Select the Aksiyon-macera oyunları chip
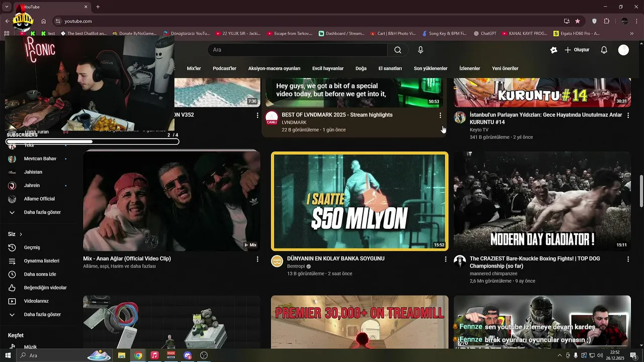The image size is (644, 362). coord(274,68)
